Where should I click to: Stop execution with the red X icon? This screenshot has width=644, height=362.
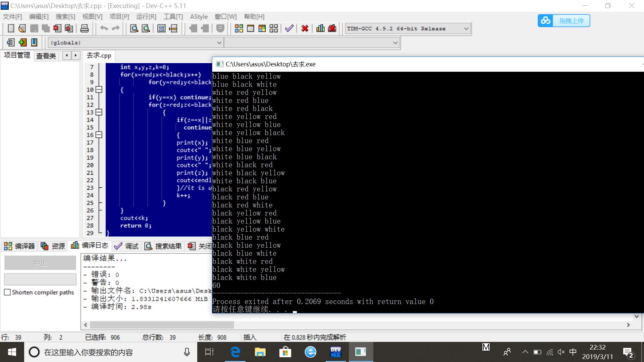coord(305,28)
